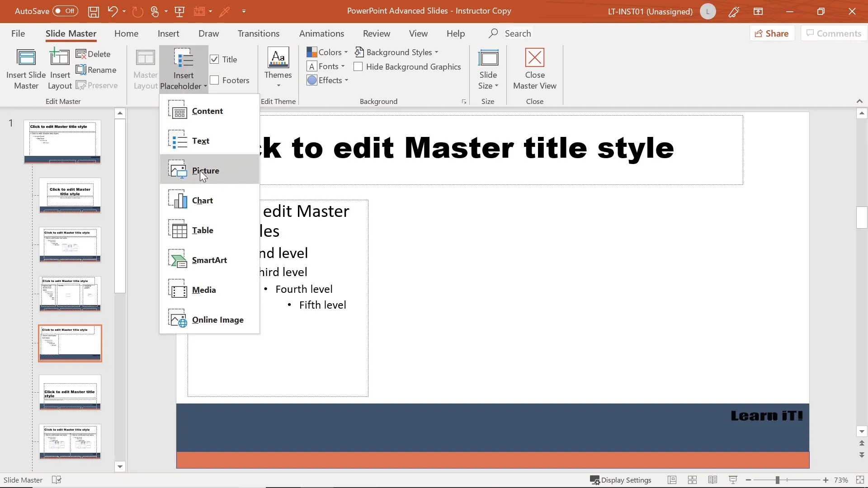Collapse the Insert Placeholder dropdown
This screenshot has width=868, height=488.
(184, 69)
